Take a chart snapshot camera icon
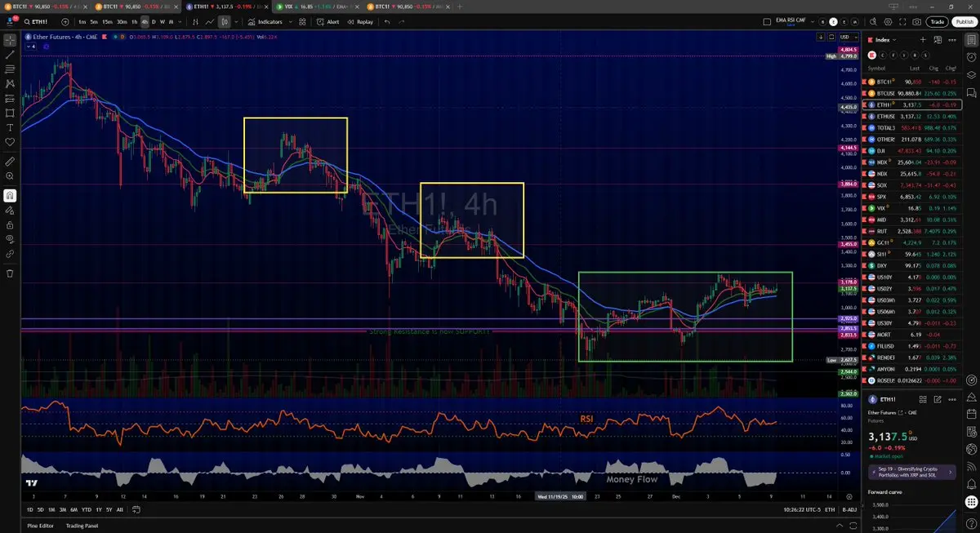The image size is (980, 533). click(x=917, y=22)
